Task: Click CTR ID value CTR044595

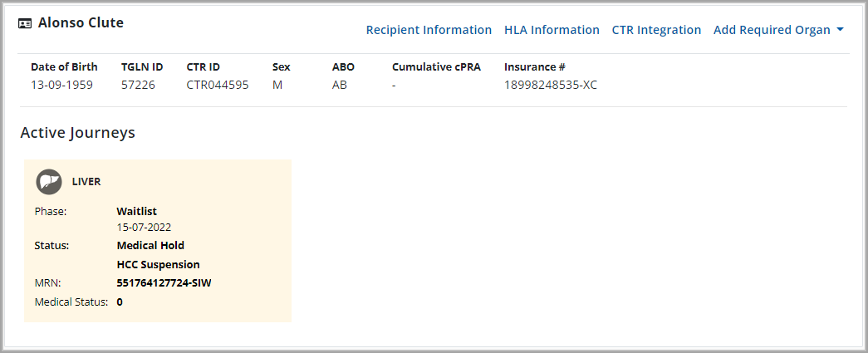Action: (x=217, y=85)
